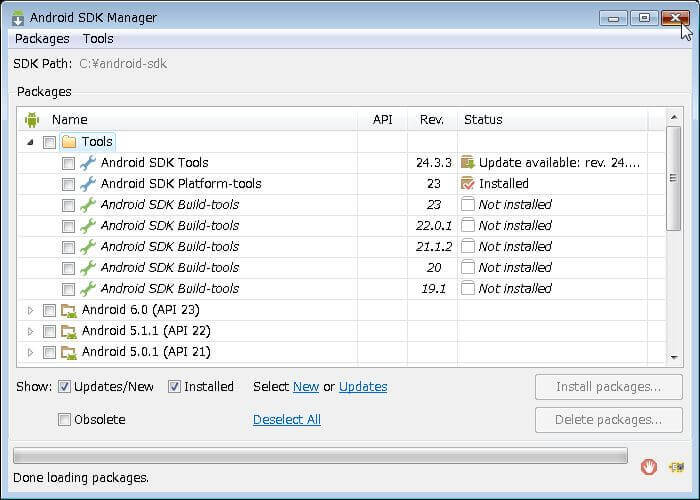Viewport: 700px width, 500px height.
Task: Click the Android 5.0.1 (API 21) package icon
Action: coord(69,352)
